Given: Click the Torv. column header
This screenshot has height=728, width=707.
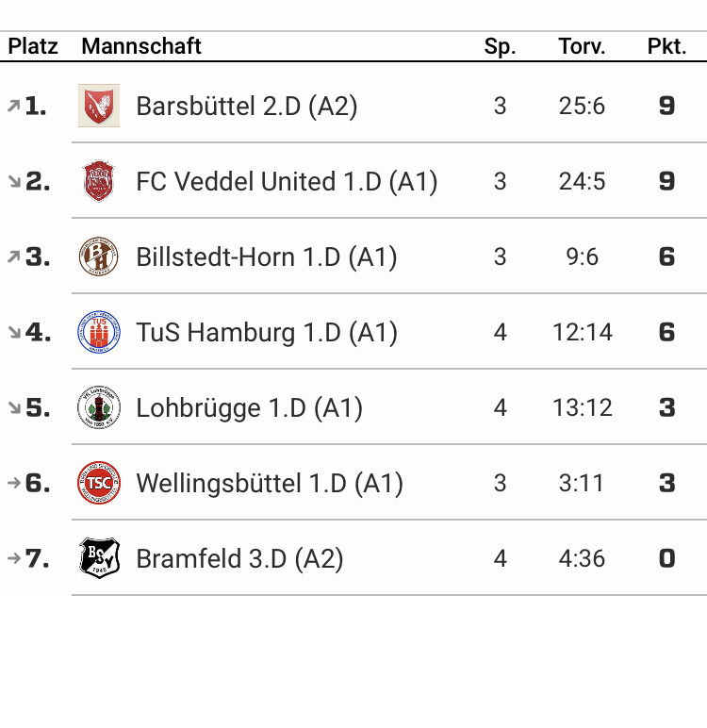Looking at the screenshot, I should click(582, 46).
